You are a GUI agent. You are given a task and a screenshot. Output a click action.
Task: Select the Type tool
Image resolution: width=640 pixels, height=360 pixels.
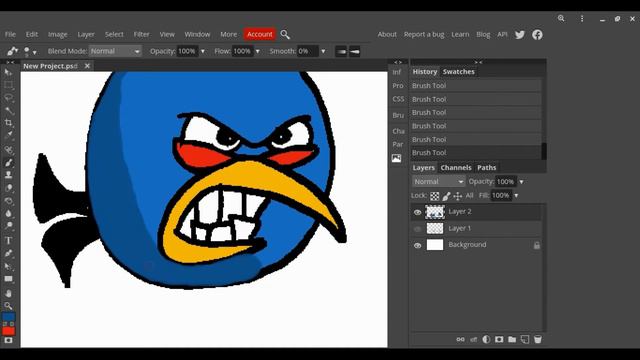8,240
